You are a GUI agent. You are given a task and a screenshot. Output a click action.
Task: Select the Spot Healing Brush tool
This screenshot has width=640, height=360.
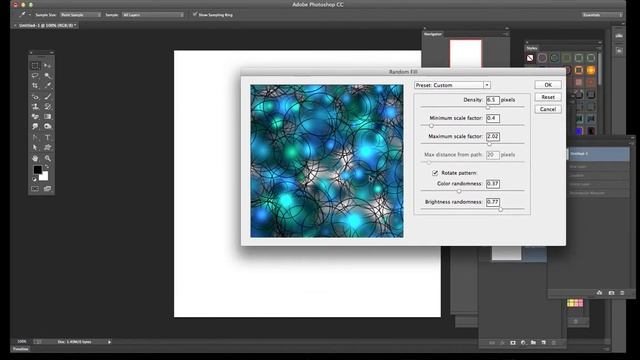pos(35,96)
